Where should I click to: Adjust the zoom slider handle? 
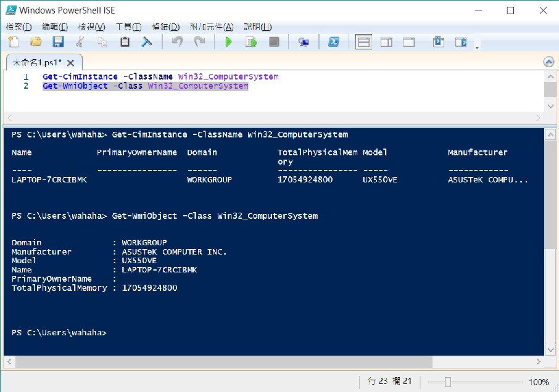click(448, 382)
